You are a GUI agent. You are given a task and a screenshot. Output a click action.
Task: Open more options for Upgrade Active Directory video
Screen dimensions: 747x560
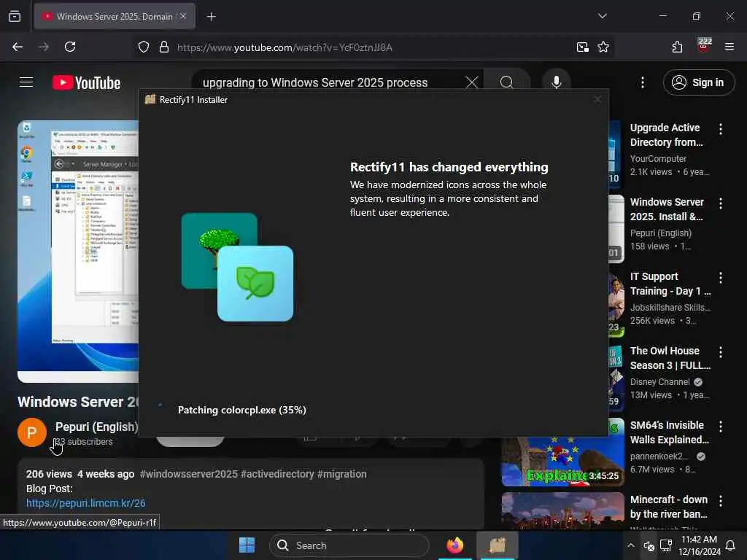click(x=720, y=128)
